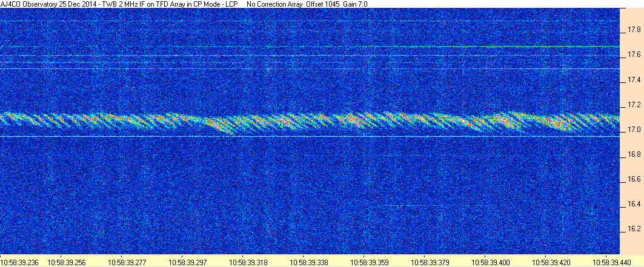
Task: Select the 16.4 frequency axis label
Action: pyautogui.click(x=634, y=204)
